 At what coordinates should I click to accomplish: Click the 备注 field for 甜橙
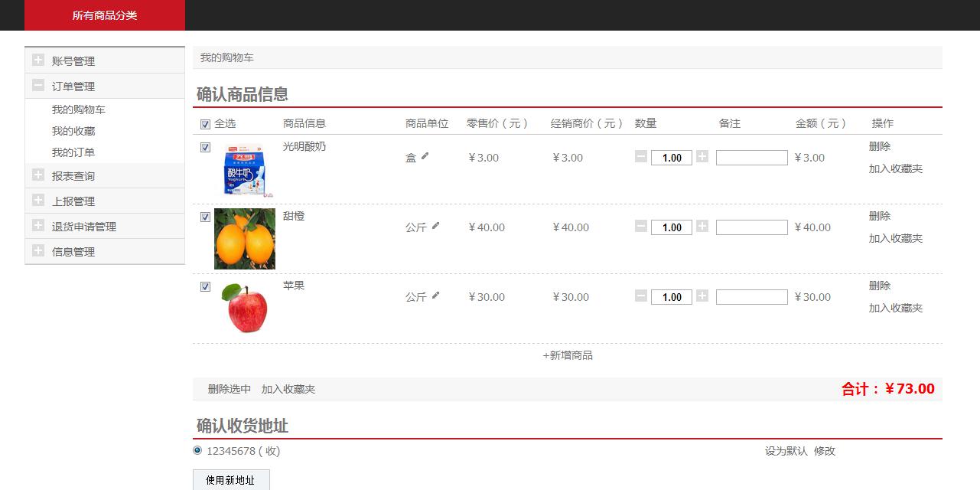point(751,227)
